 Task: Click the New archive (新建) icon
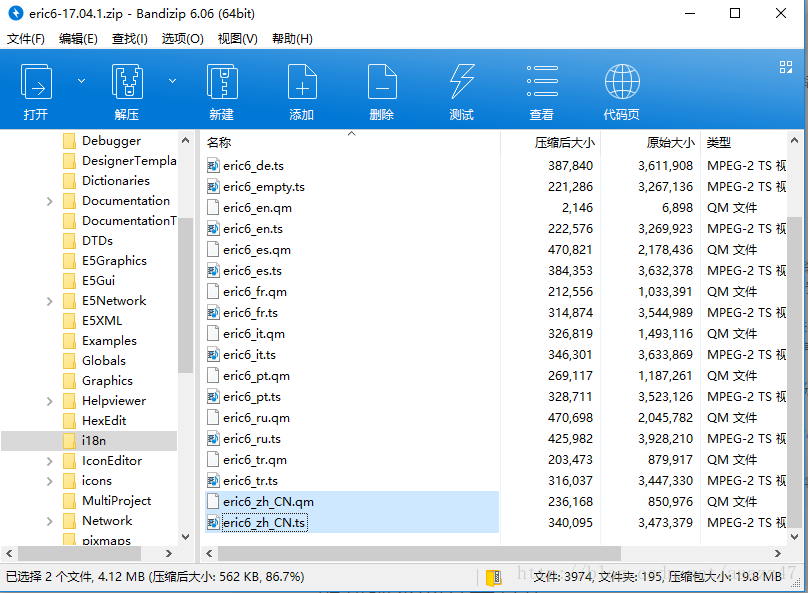click(x=221, y=82)
